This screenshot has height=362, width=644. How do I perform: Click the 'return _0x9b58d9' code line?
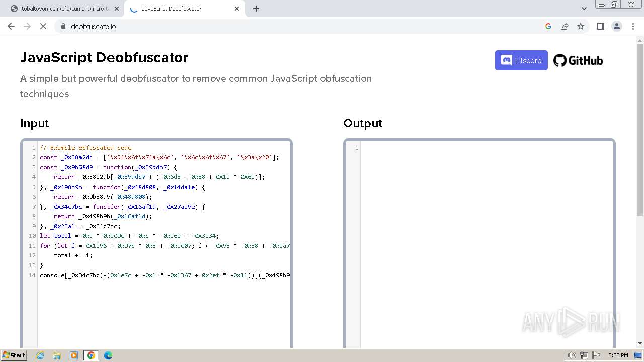103,197
